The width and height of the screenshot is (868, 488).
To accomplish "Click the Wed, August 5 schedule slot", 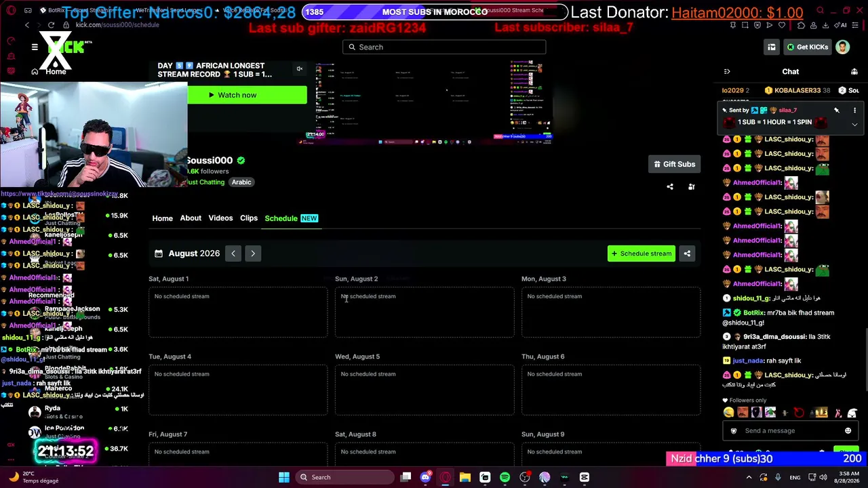I will (425, 390).
